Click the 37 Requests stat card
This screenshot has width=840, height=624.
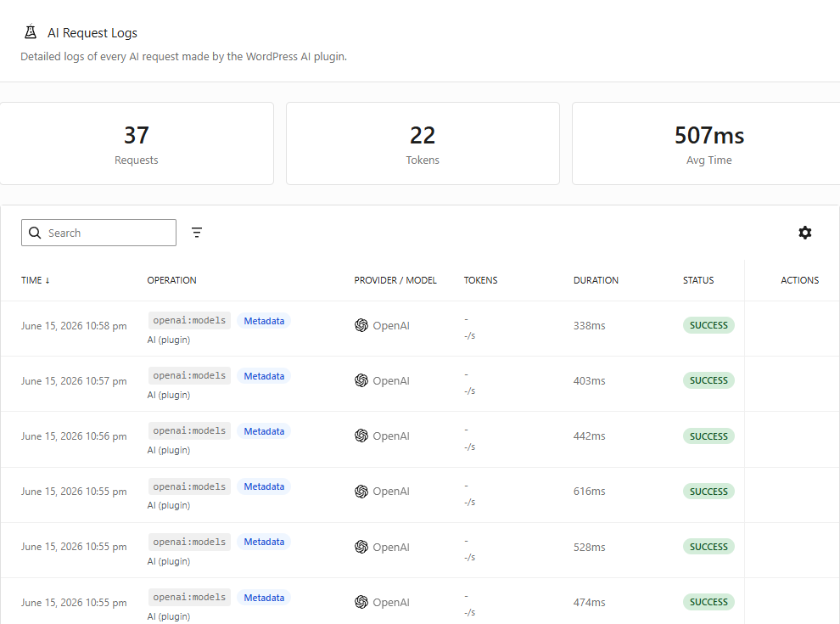pos(136,143)
